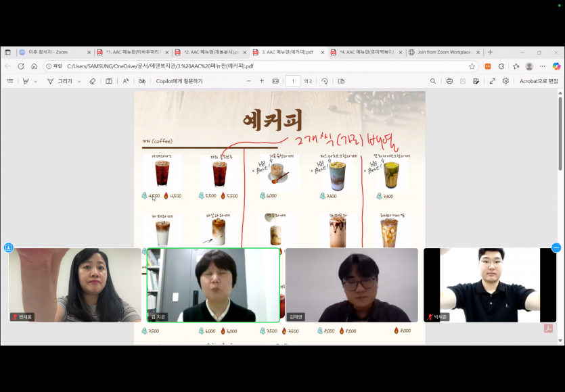565x392 pixels.
Task: Click the page number input field
Action: (293, 81)
